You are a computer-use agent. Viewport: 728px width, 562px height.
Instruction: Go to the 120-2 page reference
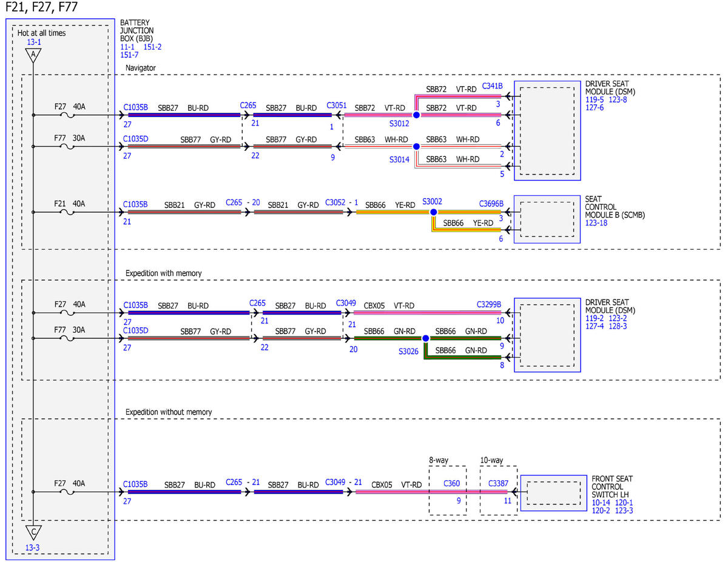click(x=601, y=510)
